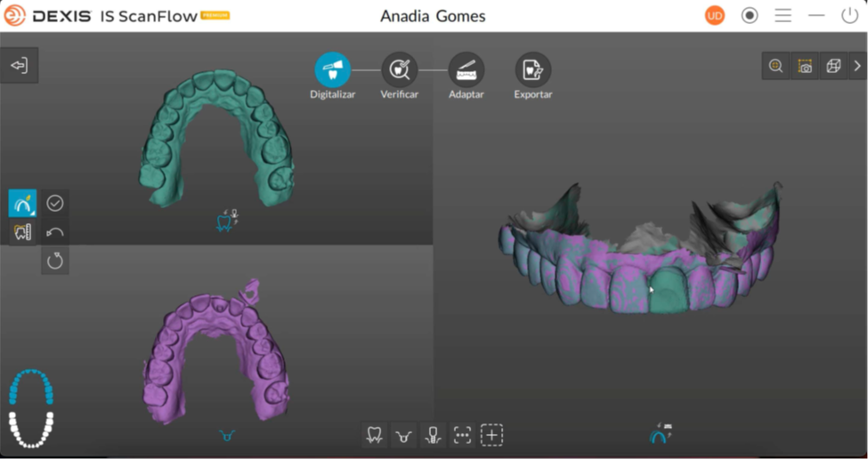Choose the abutment scan mode icon

click(x=403, y=435)
